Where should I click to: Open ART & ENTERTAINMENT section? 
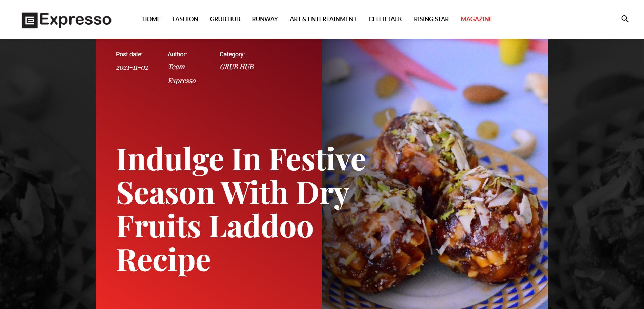point(323,19)
